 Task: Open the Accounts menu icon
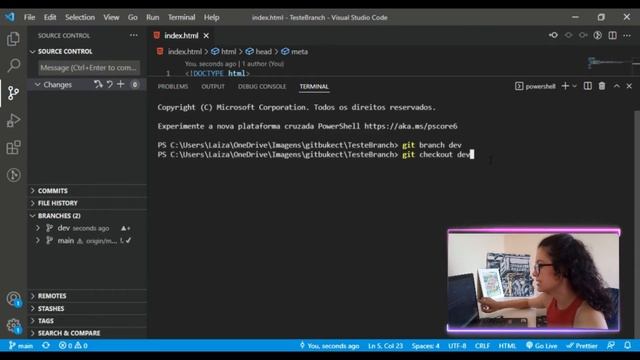click(x=13, y=299)
